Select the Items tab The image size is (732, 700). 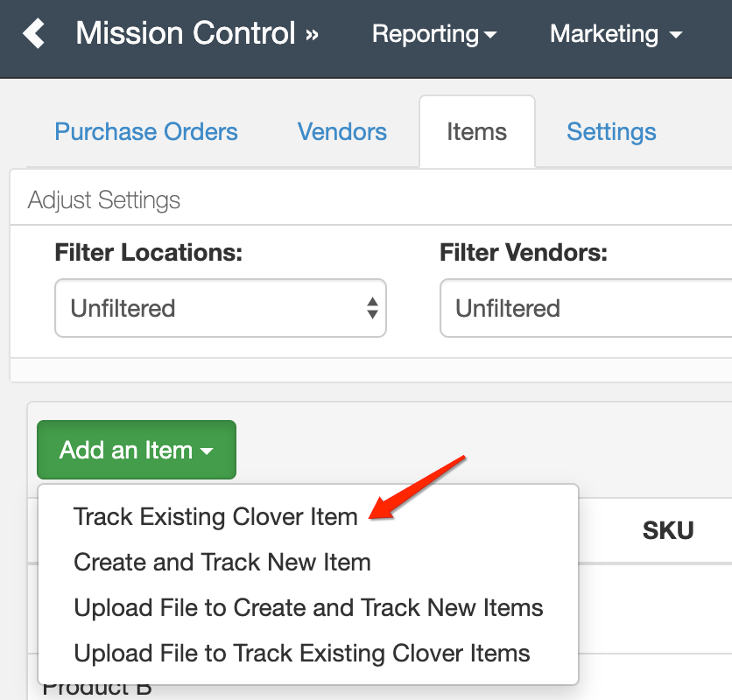[476, 131]
